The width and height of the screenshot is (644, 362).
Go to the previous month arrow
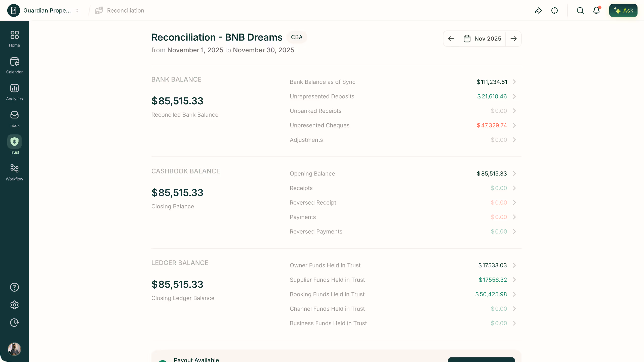tap(451, 39)
